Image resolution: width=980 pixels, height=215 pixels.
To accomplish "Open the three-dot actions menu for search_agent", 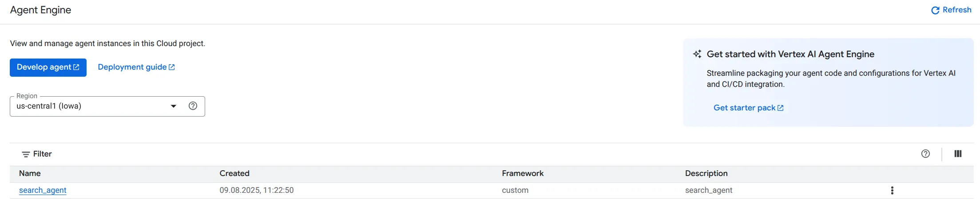I will pyautogui.click(x=892, y=191).
